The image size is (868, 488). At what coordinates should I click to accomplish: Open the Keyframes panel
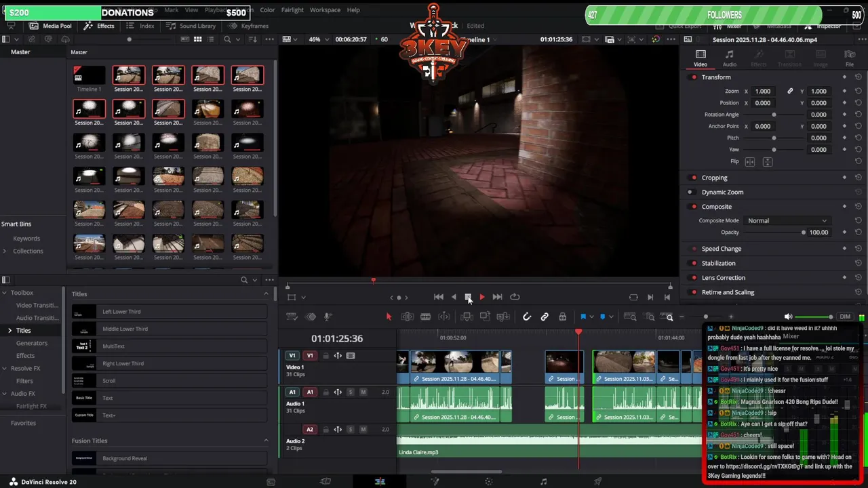pyautogui.click(x=249, y=26)
